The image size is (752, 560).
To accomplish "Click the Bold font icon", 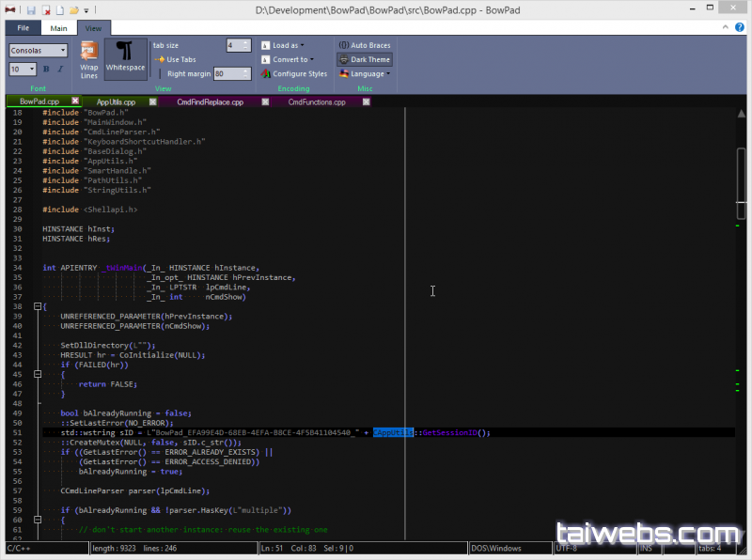I will [46, 70].
